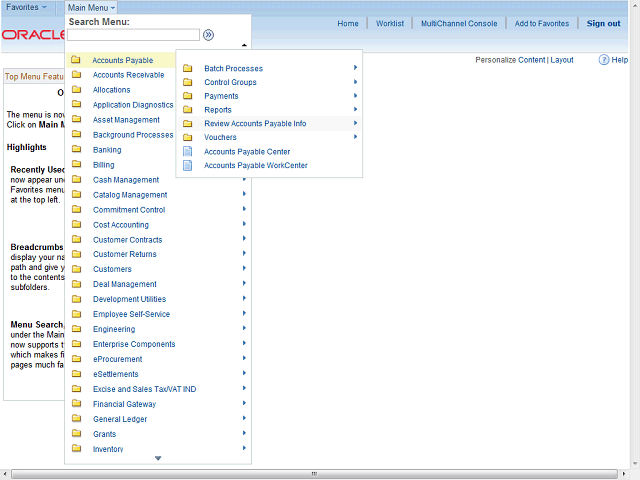The image size is (640, 480).
Task: Collapse the Main Menu dropdown
Action: [x=92, y=8]
